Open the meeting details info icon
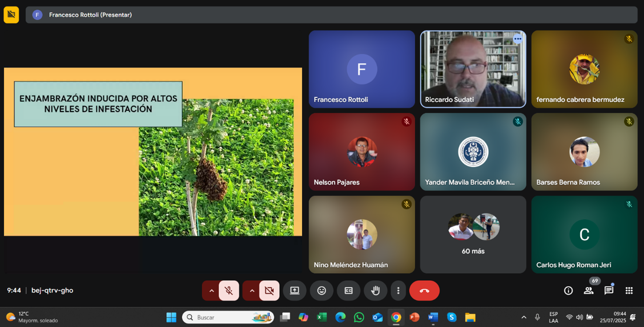Screen dimensions: 644x327 point(568,291)
